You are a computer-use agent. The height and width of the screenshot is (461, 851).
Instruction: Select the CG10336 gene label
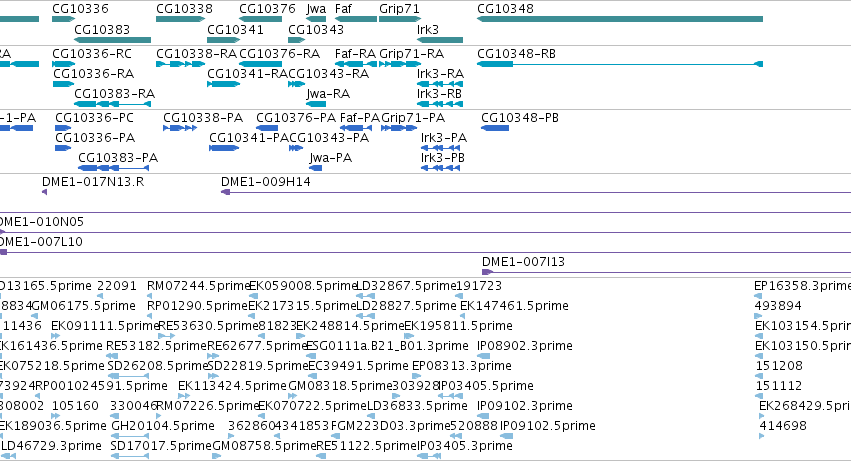point(80,9)
